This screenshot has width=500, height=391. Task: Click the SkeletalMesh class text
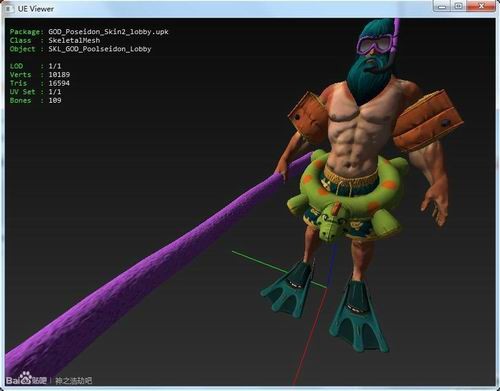74,41
